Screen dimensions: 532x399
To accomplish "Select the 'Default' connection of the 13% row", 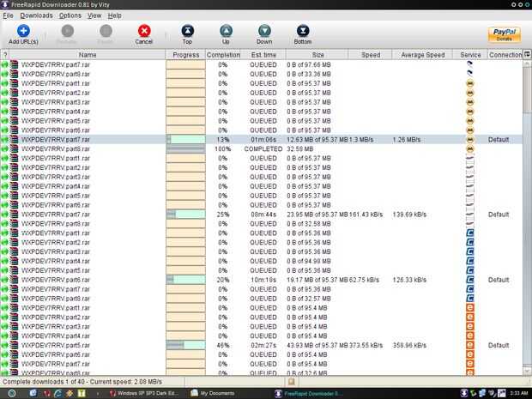I will [x=499, y=140].
